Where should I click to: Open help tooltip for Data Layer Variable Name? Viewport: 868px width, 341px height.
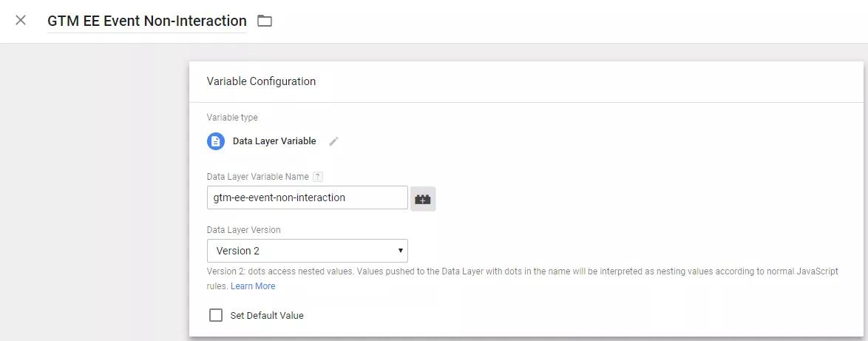point(318,177)
